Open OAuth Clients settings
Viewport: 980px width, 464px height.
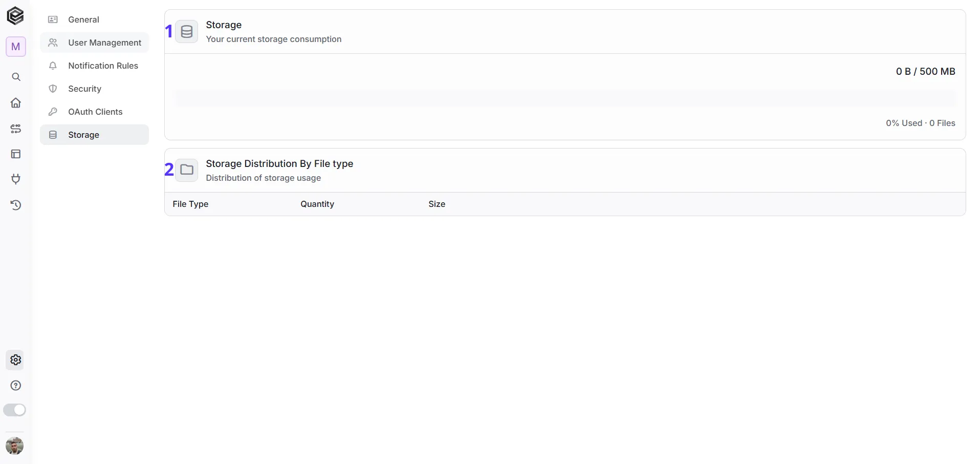coord(94,112)
